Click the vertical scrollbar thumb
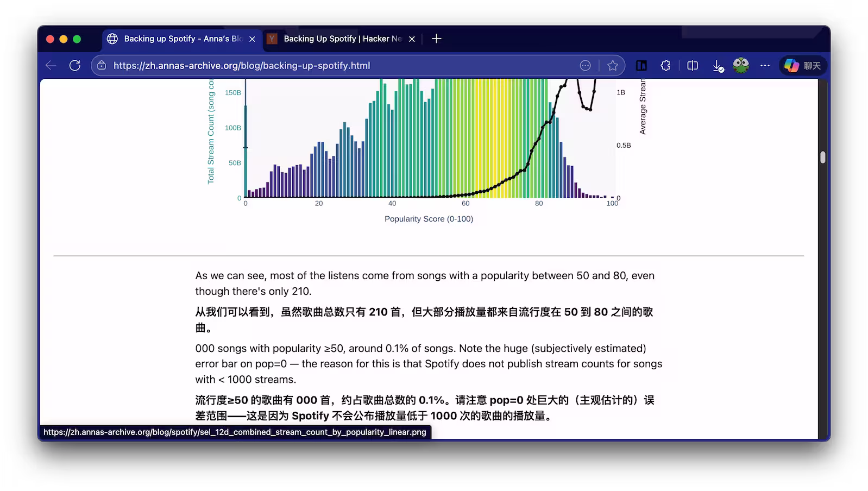Image resolution: width=868 pixels, height=491 pixels. tap(823, 158)
